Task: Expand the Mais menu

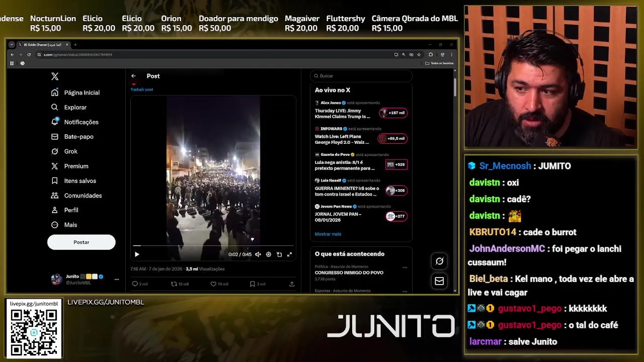Action: 64,225
